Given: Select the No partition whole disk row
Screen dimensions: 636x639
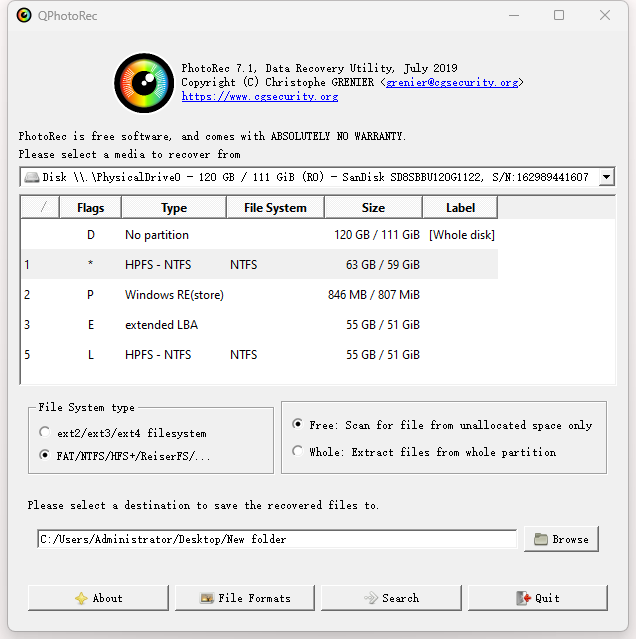Looking at the screenshot, I should point(157,235).
